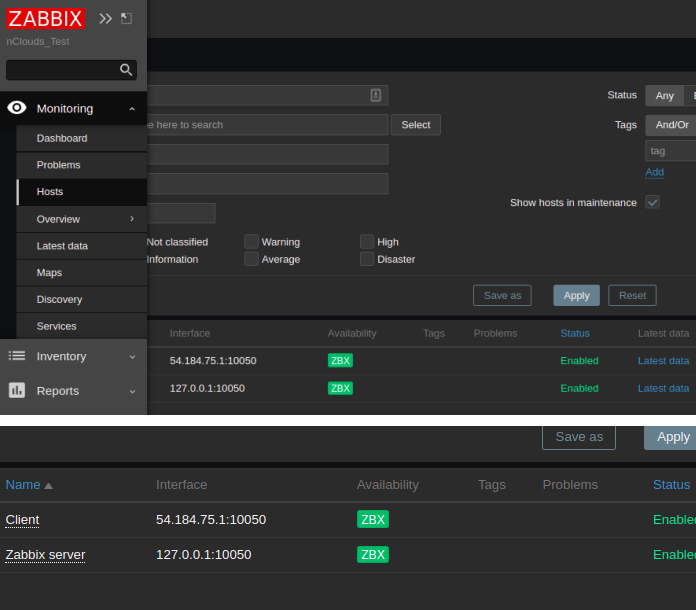Click the zoomed Save as button
The height and width of the screenshot is (610, 696).
579,437
